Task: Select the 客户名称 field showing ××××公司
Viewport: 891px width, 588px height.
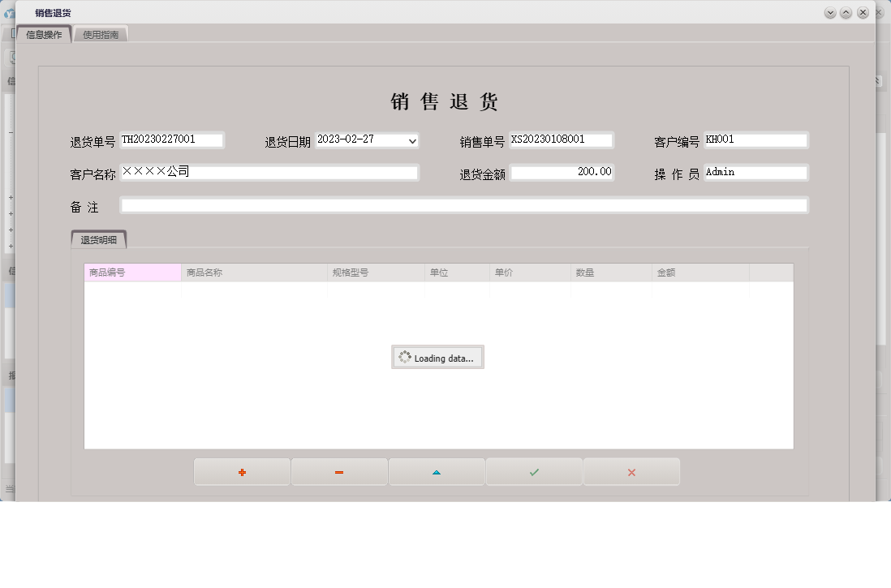Action: (x=270, y=171)
